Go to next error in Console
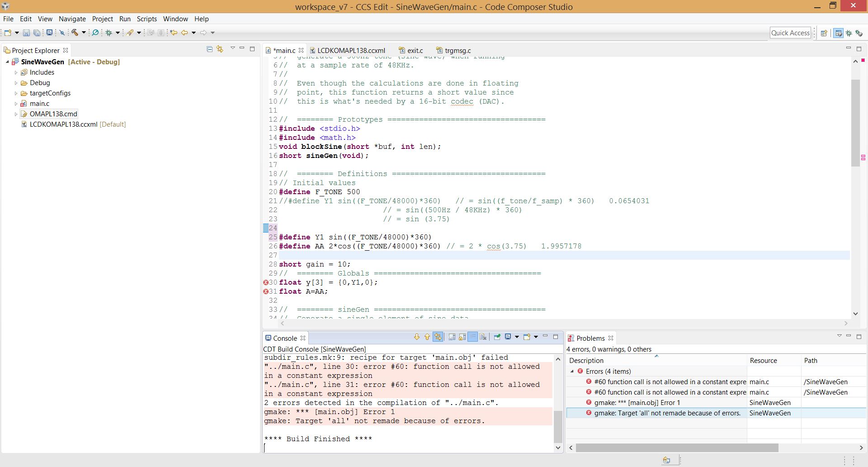Screen dimensions: 868x467 tap(417, 337)
